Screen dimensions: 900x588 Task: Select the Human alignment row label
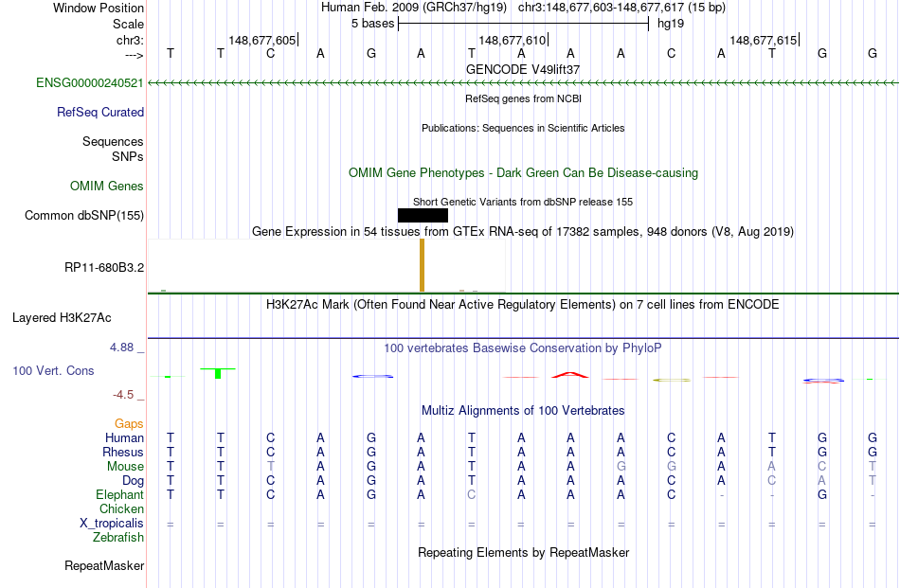(x=124, y=437)
